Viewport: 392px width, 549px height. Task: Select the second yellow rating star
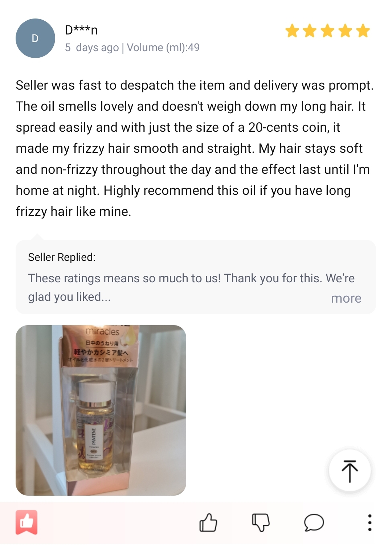[x=310, y=31]
